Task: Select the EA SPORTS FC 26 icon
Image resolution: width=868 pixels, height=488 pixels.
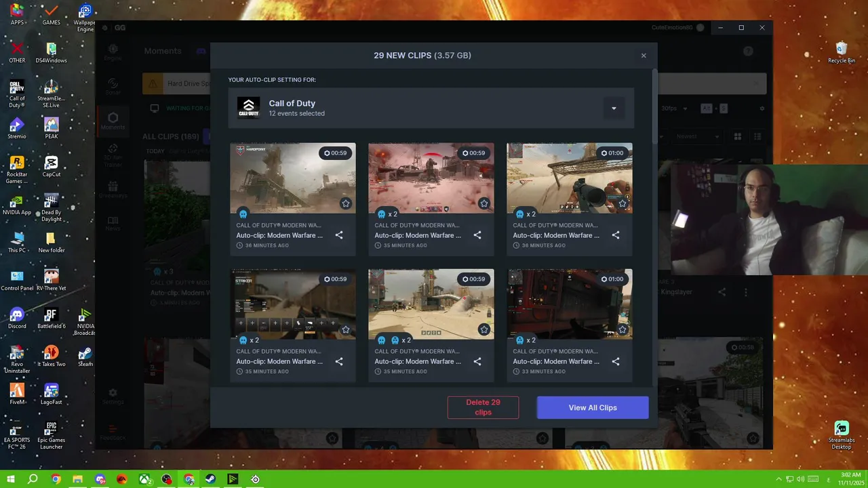Action: pos(17,435)
